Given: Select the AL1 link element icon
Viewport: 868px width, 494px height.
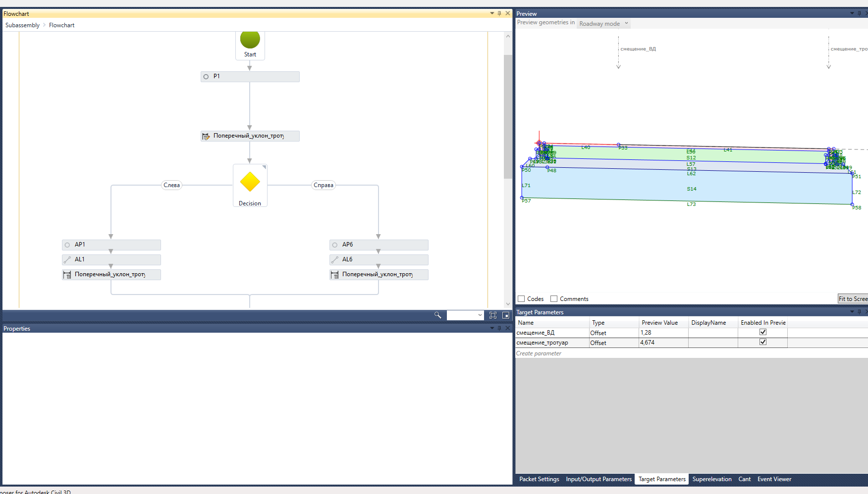Looking at the screenshot, I should click(x=67, y=259).
